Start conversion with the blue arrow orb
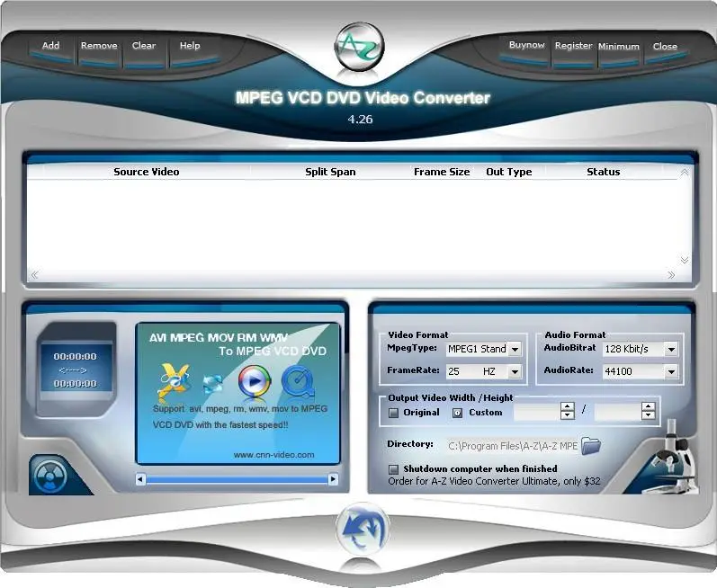This screenshot has height=588, width=717. click(363, 529)
